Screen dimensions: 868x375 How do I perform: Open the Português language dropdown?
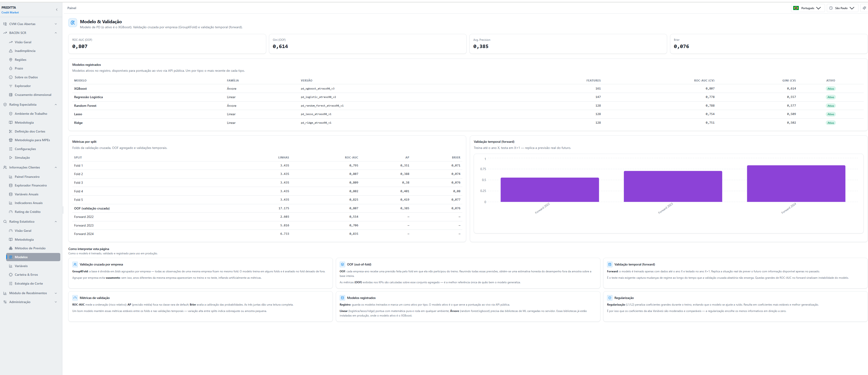(808, 8)
